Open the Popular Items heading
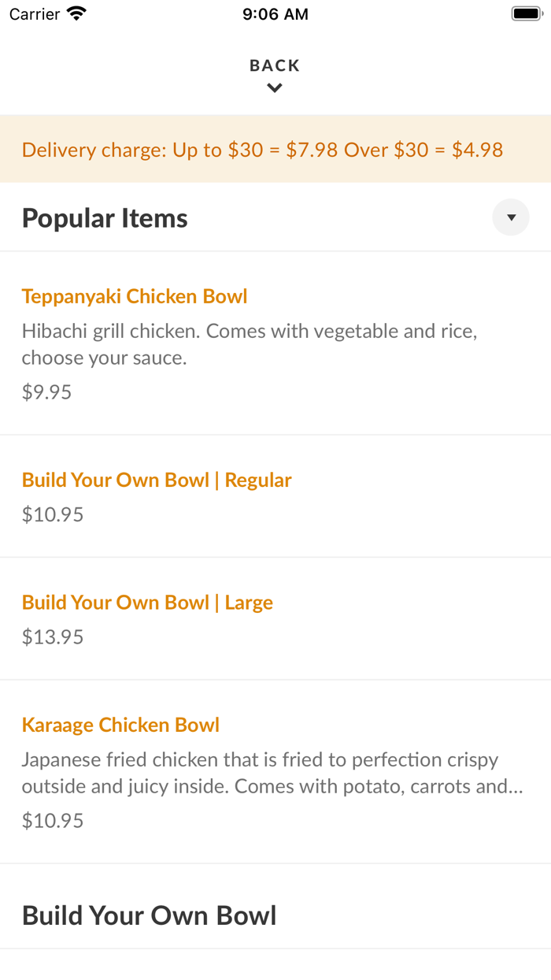Screen dimensions: 551x980 click(x=105, y=218)
